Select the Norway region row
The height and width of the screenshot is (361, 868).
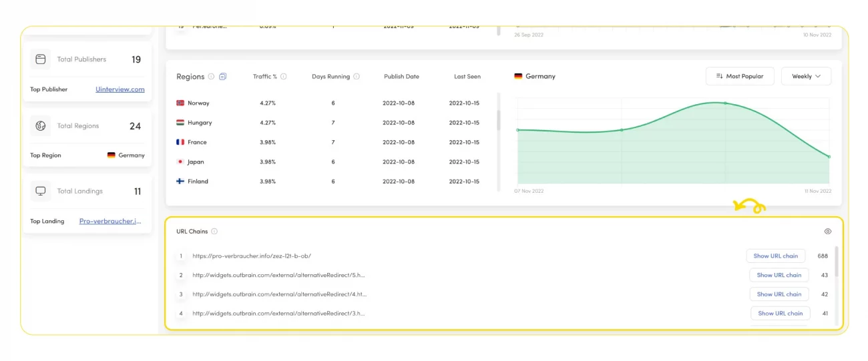[x=332, y=103]
